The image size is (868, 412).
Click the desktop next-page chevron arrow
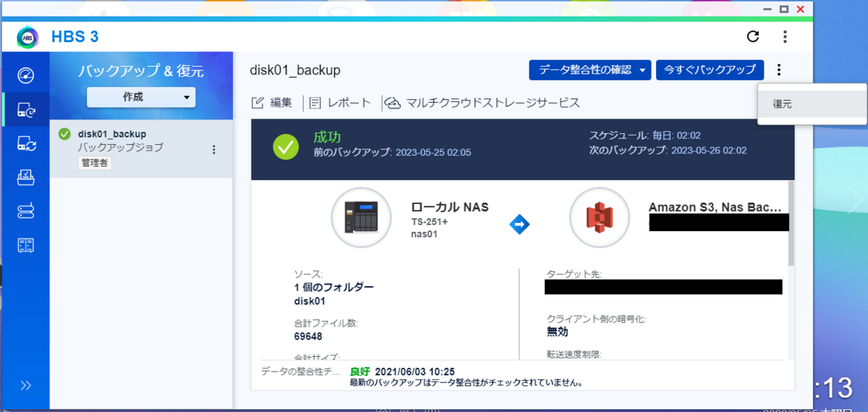[x=855, y=198]
